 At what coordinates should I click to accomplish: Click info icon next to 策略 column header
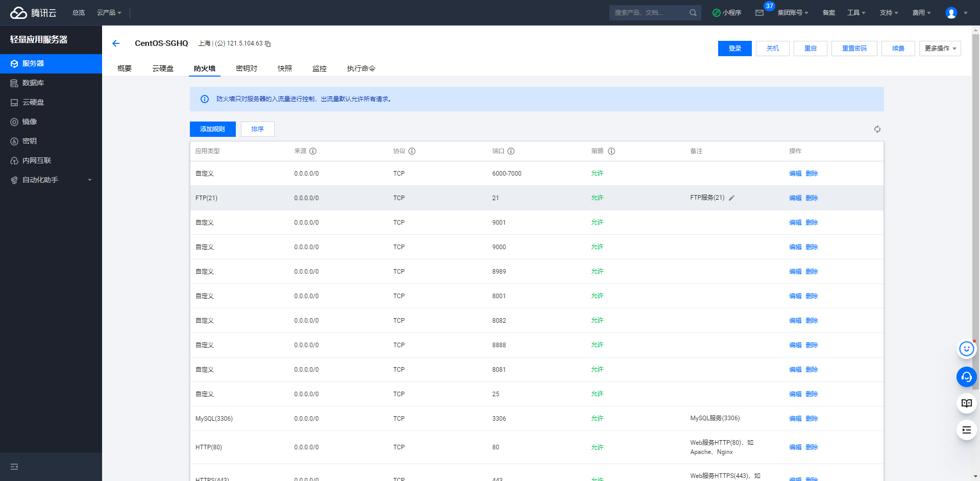(611, 151)
